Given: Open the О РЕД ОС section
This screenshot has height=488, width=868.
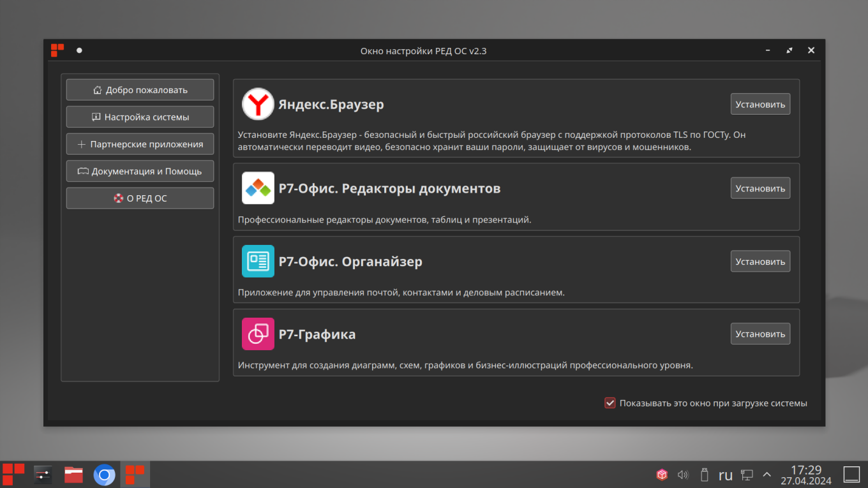Looking at the screenshot, I should (x=140, y=198).
